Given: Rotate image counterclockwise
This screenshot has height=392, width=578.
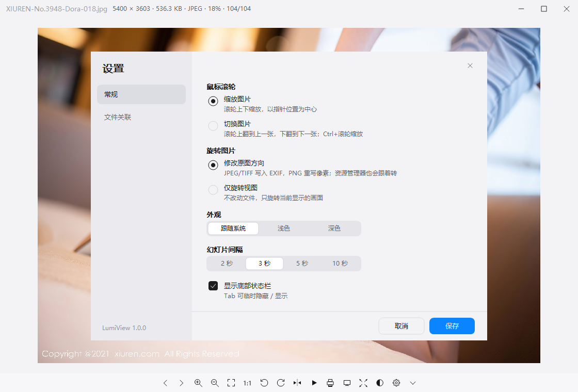Looking at the screenshot, I should 264,383.
